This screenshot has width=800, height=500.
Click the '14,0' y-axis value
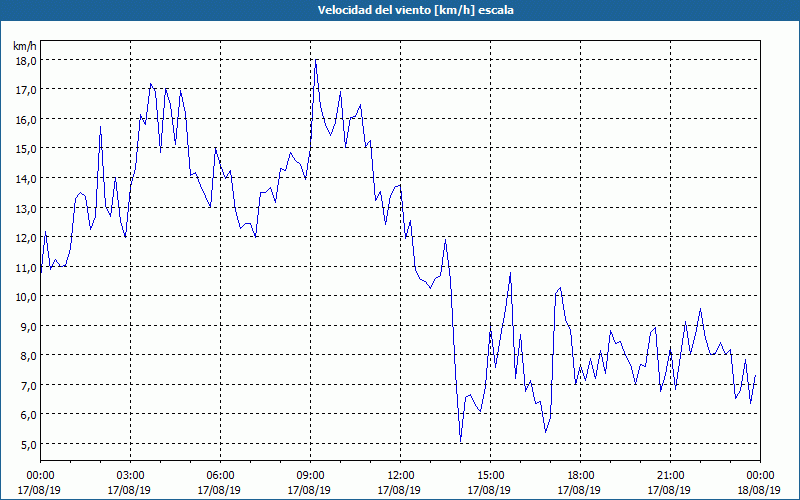pyautogui.click(x=27, y=179)
